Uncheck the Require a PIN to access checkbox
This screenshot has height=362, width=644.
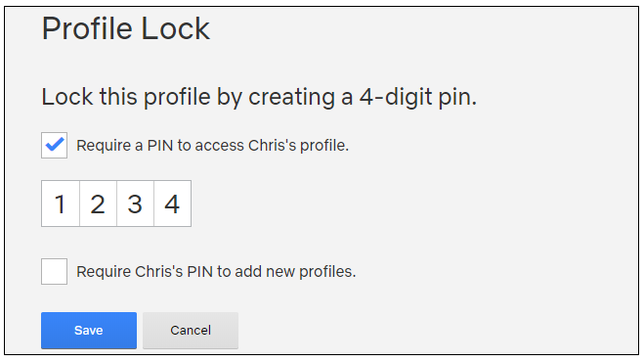pyautogui.click(x=54, y=145)
